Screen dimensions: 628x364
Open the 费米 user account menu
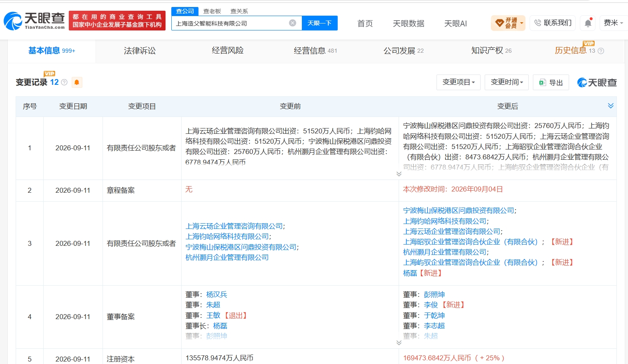click(x=613, y=23)
